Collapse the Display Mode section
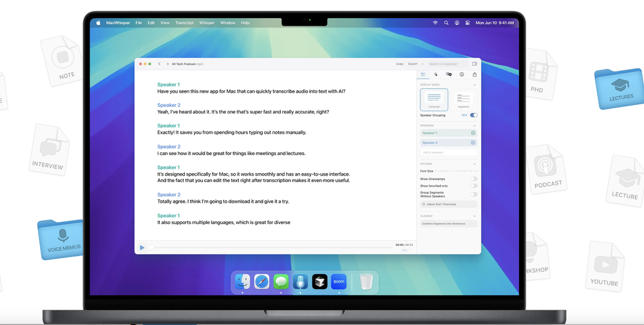This screenshot has height=325, width=644. point(475,85)
